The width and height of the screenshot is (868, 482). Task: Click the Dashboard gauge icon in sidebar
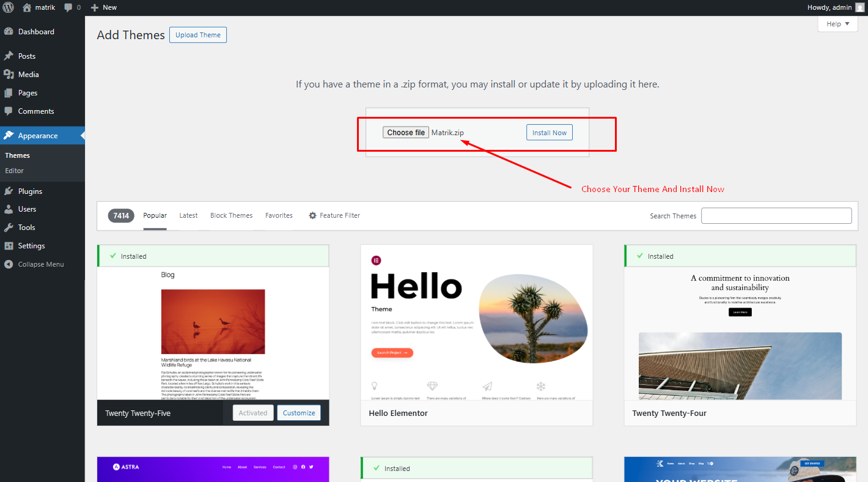[9, 32]
